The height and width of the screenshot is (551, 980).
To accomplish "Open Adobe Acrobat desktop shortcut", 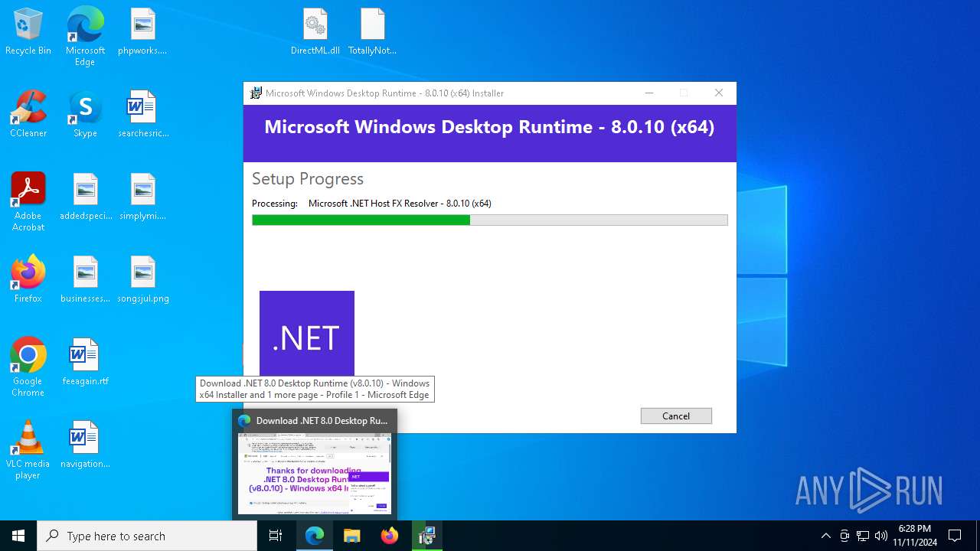I will [28, 202].
